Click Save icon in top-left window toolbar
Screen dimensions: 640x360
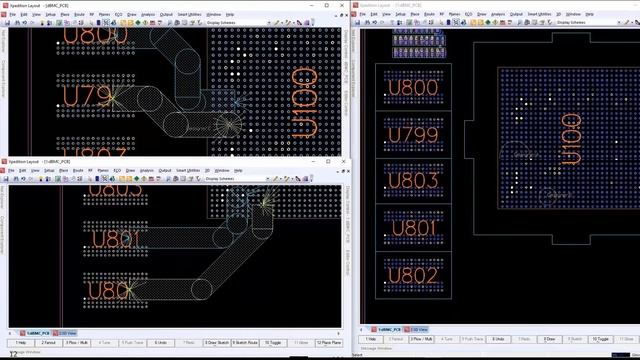[7, 22]
